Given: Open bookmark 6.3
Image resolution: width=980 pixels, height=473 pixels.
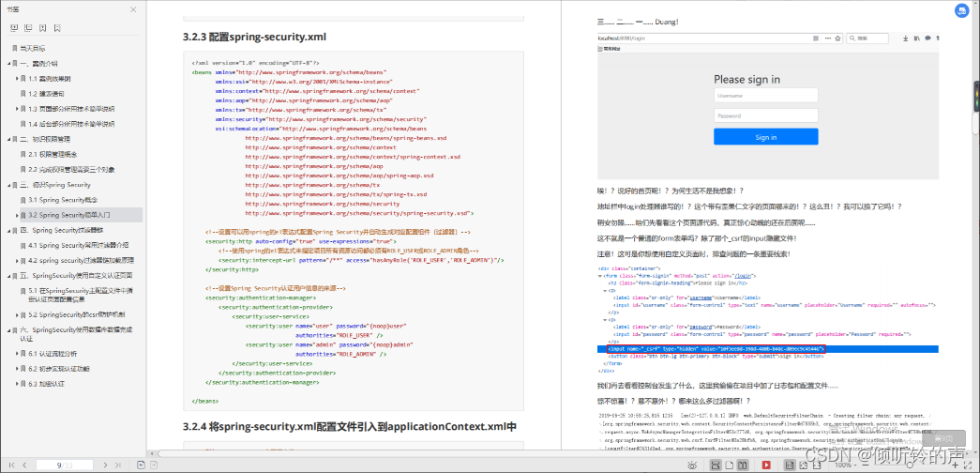Looking at the screenshot, I should point(46,384).
